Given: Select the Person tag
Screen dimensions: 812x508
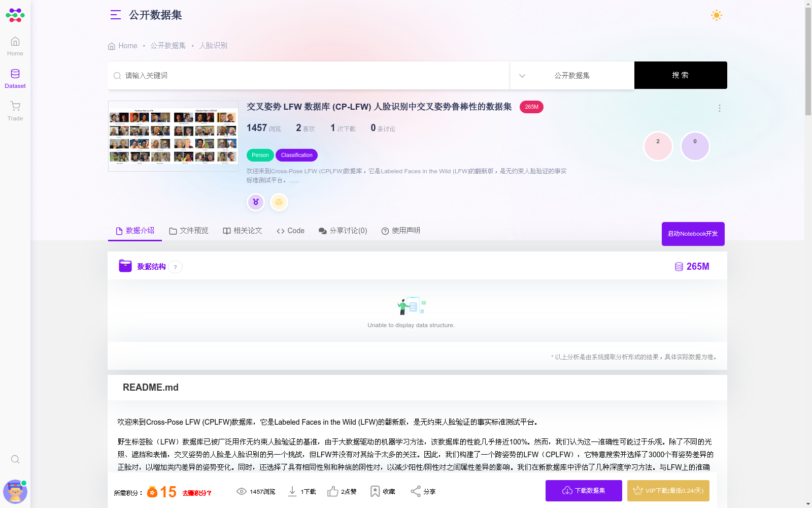Looking at the screenshot, I should coord(260,155).
